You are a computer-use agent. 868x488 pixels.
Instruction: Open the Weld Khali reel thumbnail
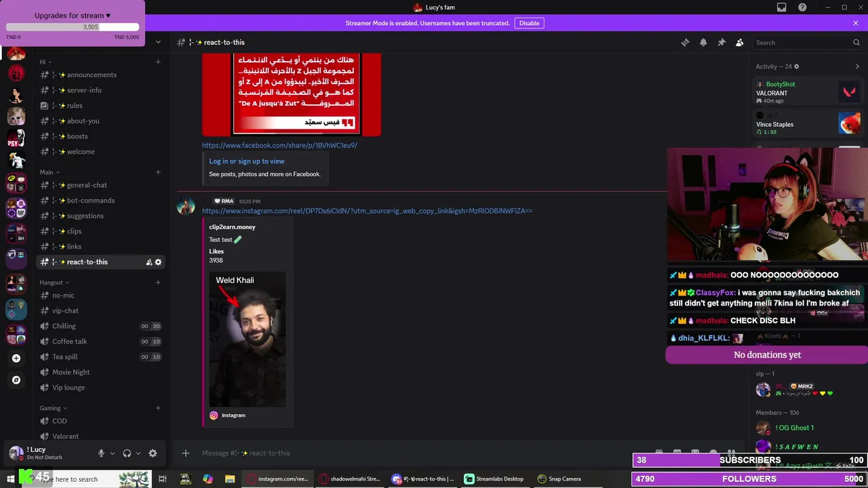(x=248, y=338)
